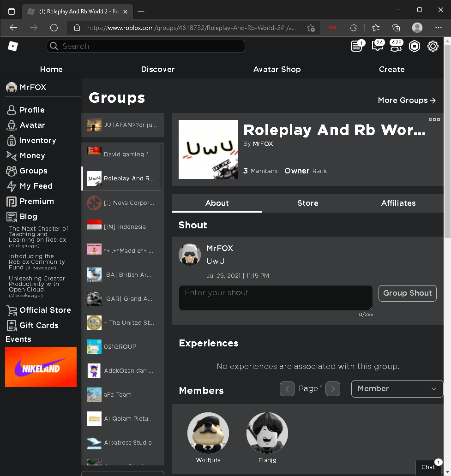Image resolution: width=451 pixels, height=476 pixels.
Task: Open the Chat panel
Action: click(428, 467)
